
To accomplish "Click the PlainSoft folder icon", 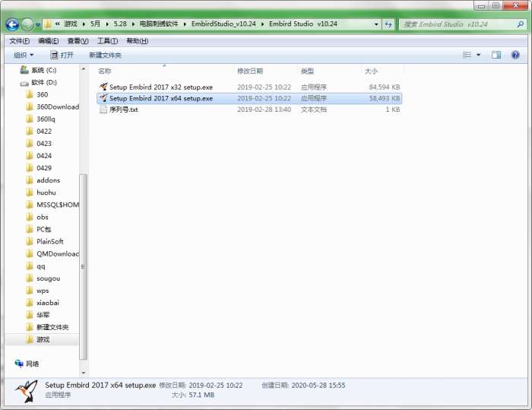I will [30, 241].
